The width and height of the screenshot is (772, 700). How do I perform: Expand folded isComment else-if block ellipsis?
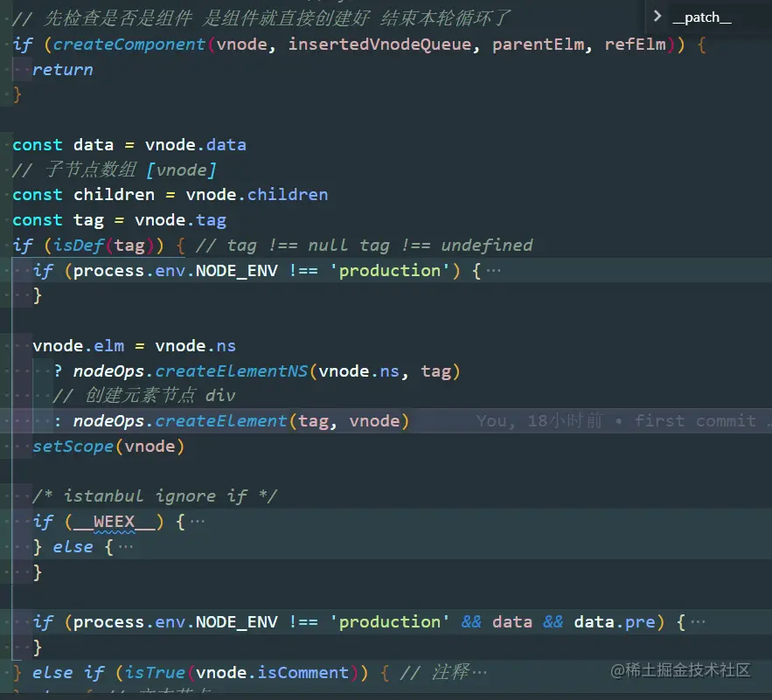pyautogui.click(x=479, y=672)
